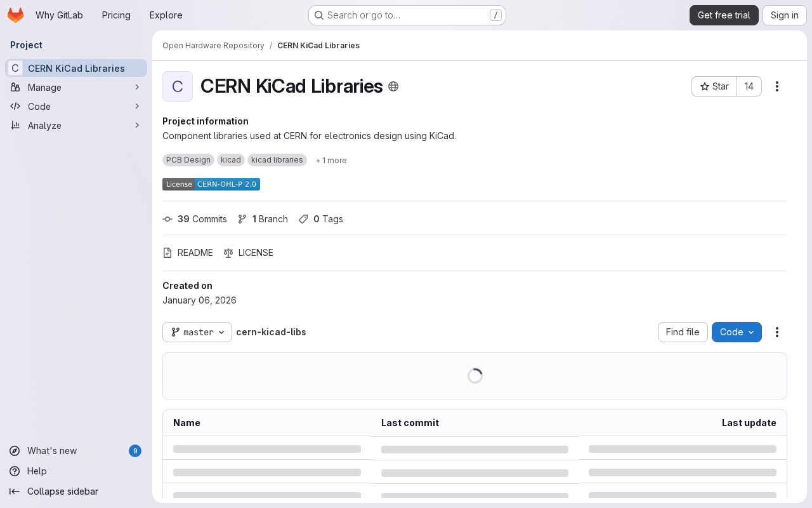This screenshot has width=812, height=508.
Task: Click the Find file button
Action: pyautogui.click(x=683, y=332)
